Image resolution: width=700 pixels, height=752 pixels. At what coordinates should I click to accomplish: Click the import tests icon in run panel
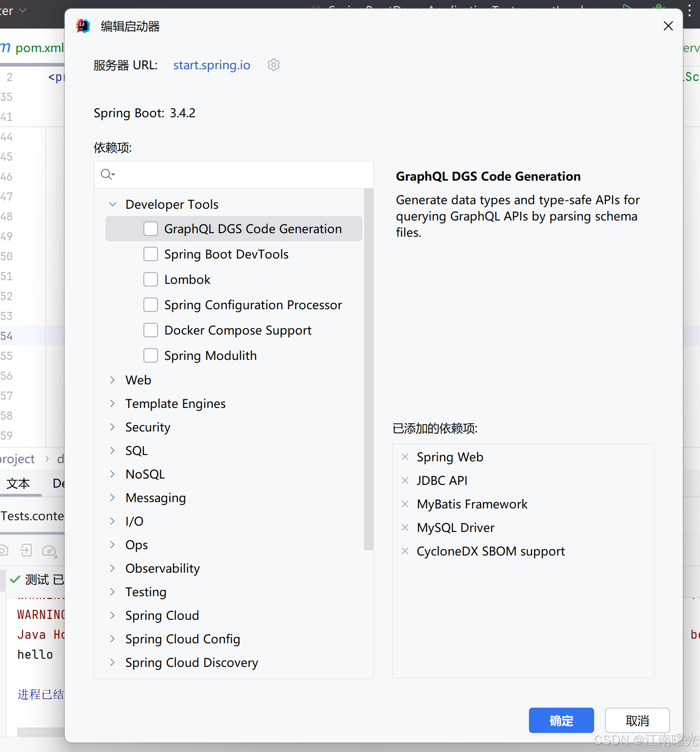(x=26, y=550)
